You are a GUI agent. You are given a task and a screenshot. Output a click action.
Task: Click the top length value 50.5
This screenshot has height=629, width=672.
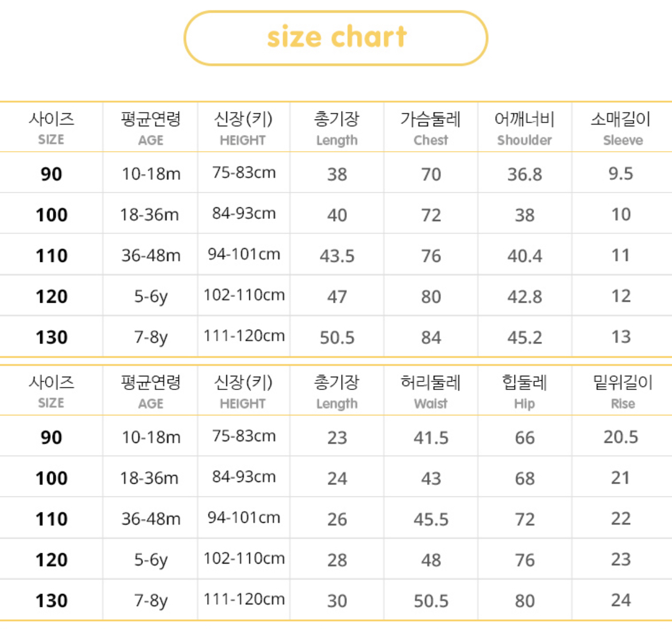[337, 337]
